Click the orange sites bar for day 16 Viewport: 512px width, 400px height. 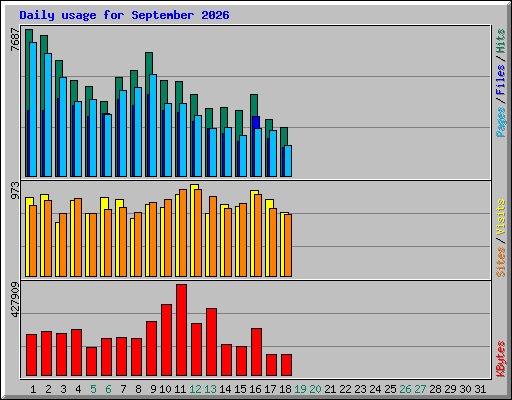coord(258,235)
